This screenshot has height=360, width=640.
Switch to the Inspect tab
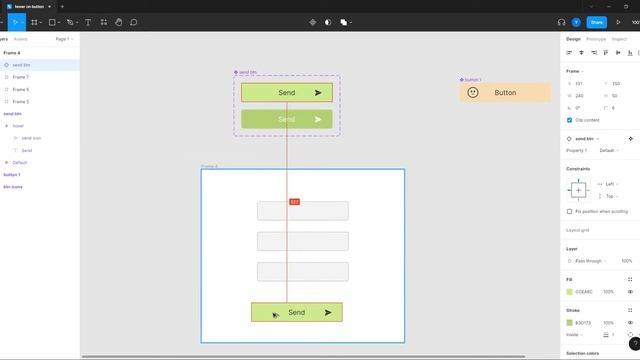click(619, 39)
